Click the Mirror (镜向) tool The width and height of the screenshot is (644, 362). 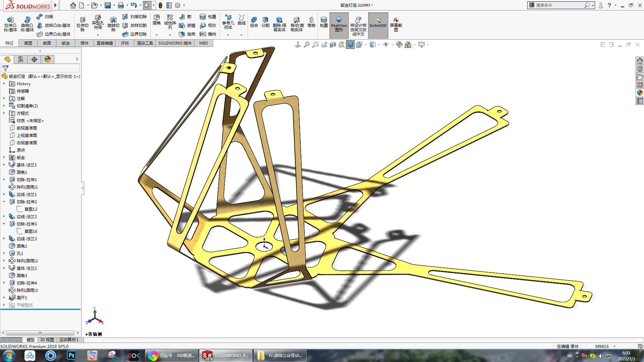[x=208, y=34]
